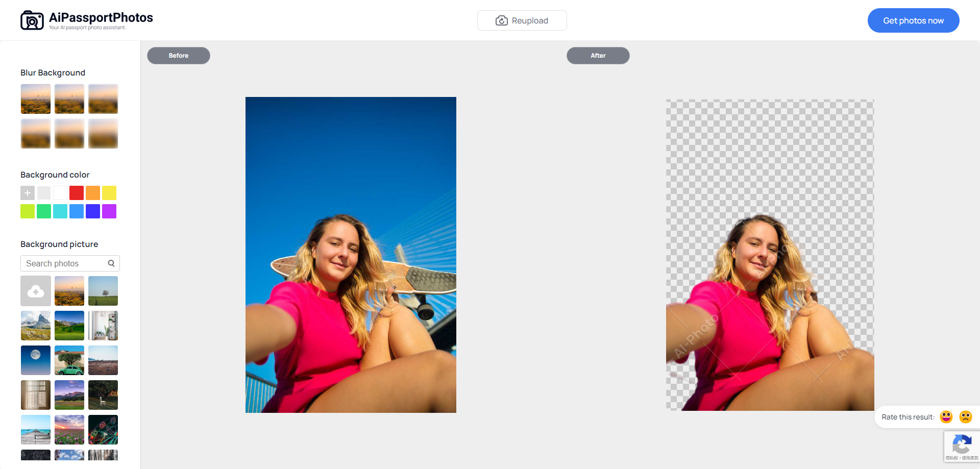
Task: Pick the yellow background color swatch
Action: (109, 193)
